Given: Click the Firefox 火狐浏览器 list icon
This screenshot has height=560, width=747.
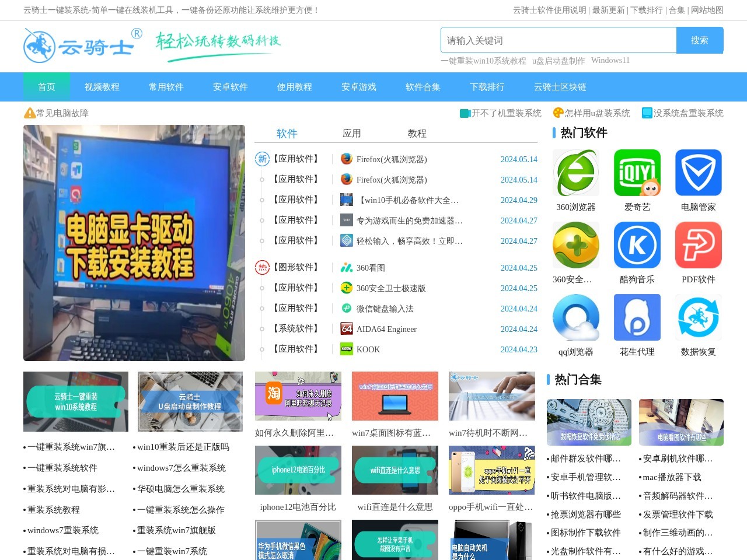Looking at the screenshot, I should click(x=346, y=159).
